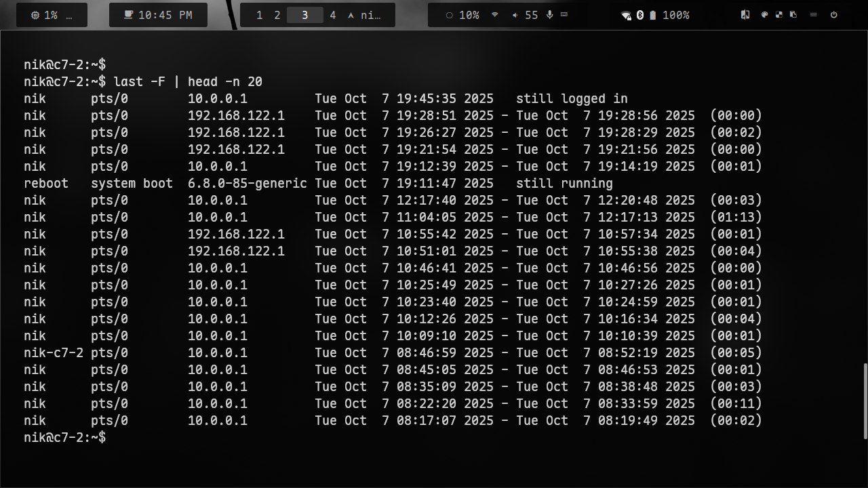Image resolution: width=868 pixels, height=488 pixels.
Task: Click the terminal scrollbar thumb
Action: tap(864, 401)
